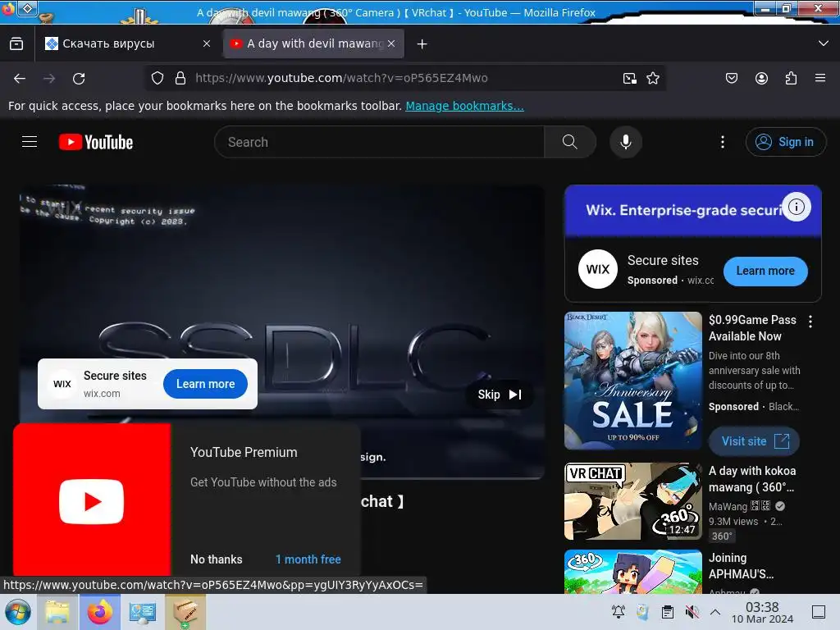Dismiss Premium offer with No thanks
The width and height of the screenshot is (840, 630).
pyautogui.click(x=216, y=559)
